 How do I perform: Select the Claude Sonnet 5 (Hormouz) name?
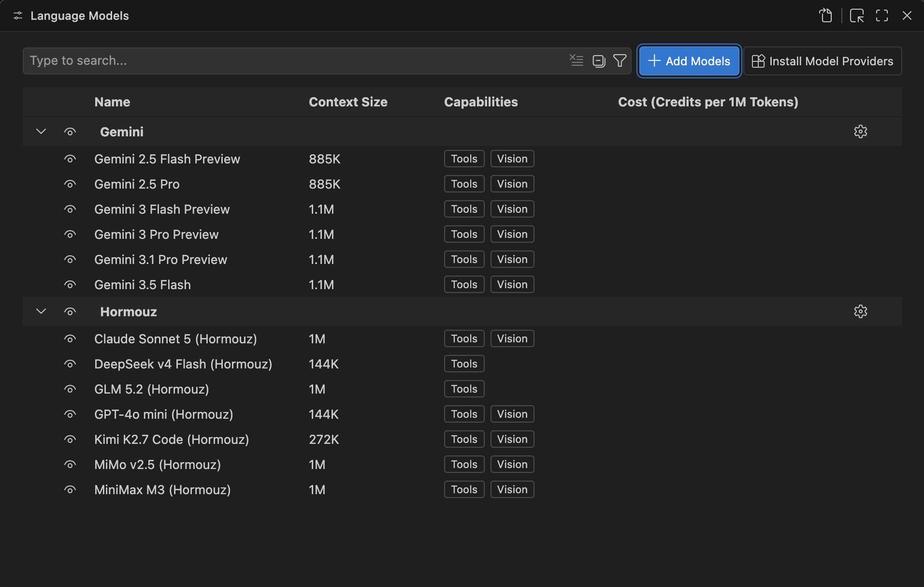point(175,338)
